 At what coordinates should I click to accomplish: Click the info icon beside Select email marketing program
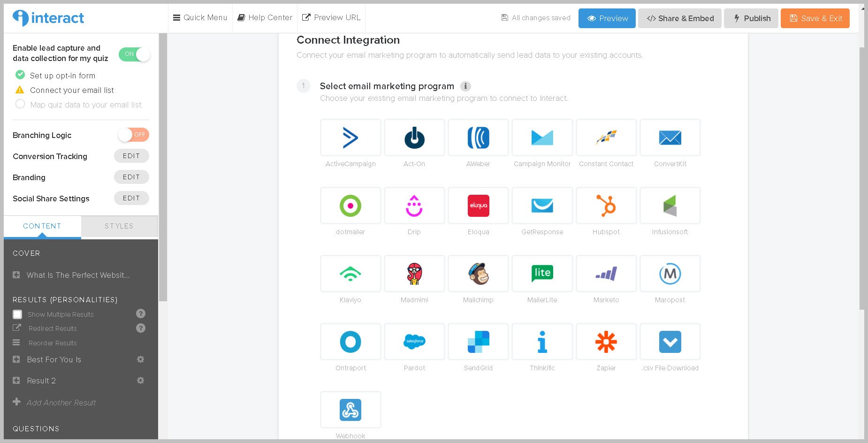pyautogui.click(x=465, y=86)
